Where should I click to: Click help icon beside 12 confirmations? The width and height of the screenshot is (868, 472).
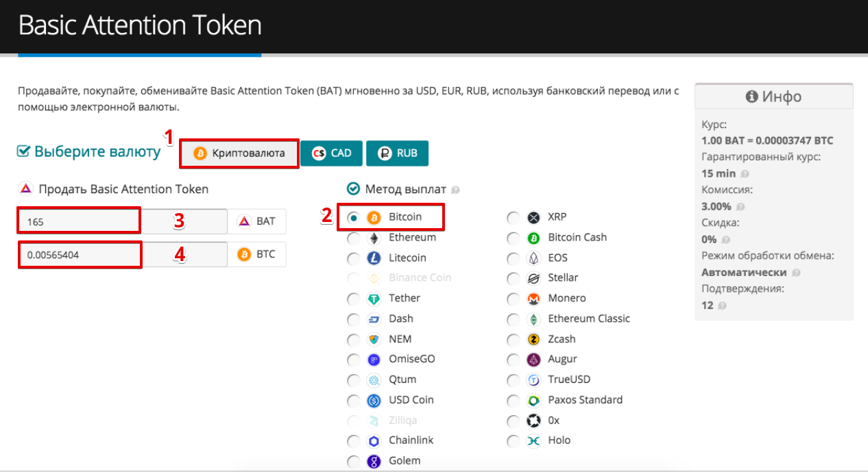pos(723,306)
